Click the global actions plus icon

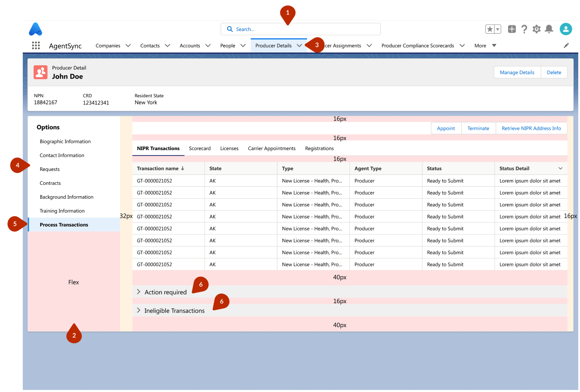pos(512,29)
